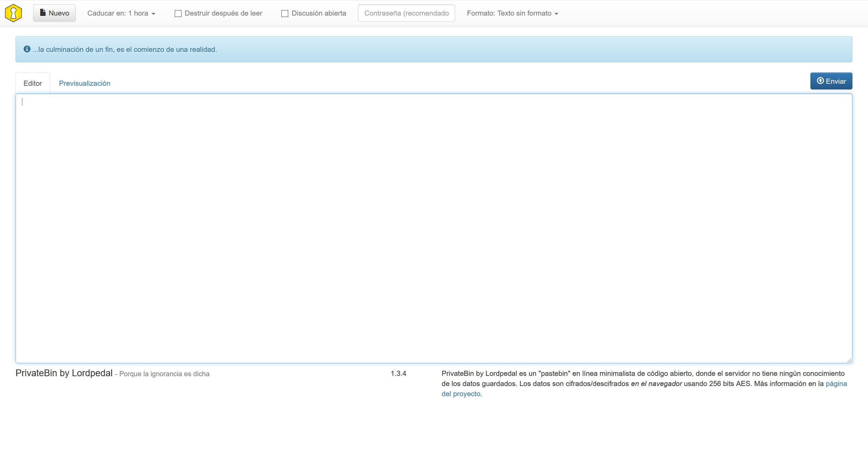Viewport: 868px width, 466px height.
Task: Select the Editor tab
Action: click(33, 83)
